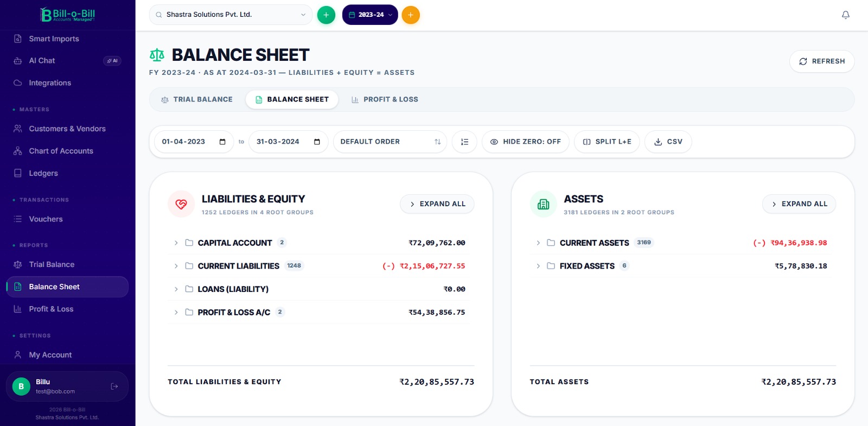Click the balance scale icon beside page title
Viewport: 868px width, 426px height.
click(157, 55)
